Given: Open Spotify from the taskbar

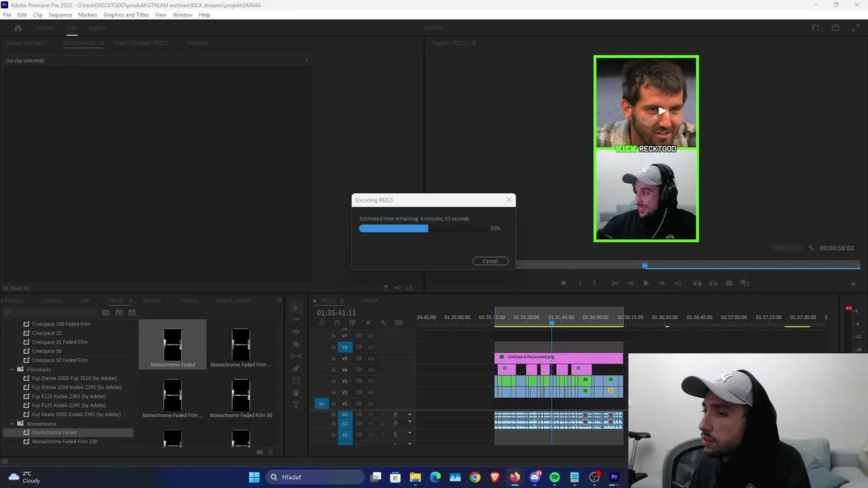Looking at the screenshot, I should pyautogui.click(x=555, y=477).
